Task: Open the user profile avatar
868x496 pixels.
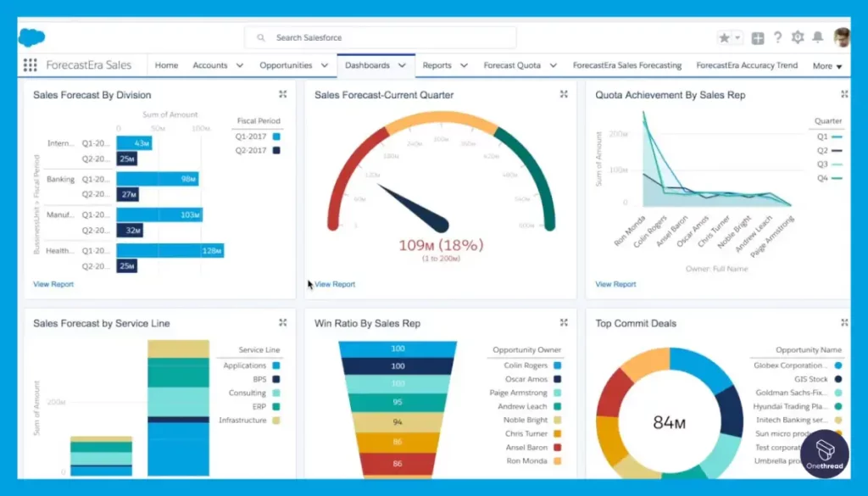Action: point(842,37)
